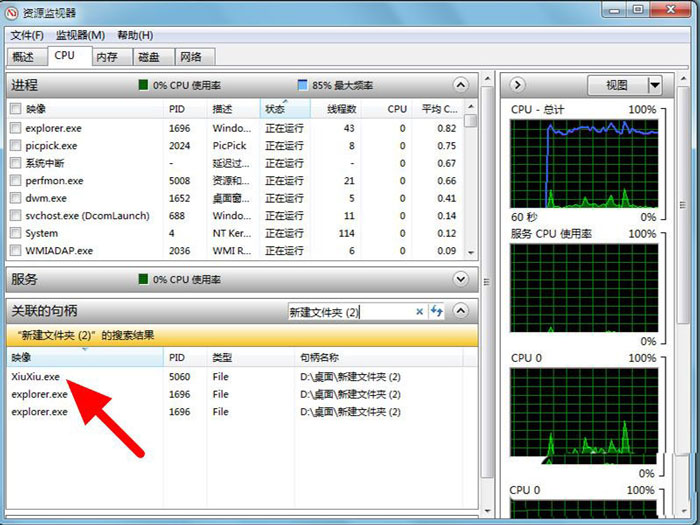
Task: Click the 视图 button
Action: (x=617, y=85)
